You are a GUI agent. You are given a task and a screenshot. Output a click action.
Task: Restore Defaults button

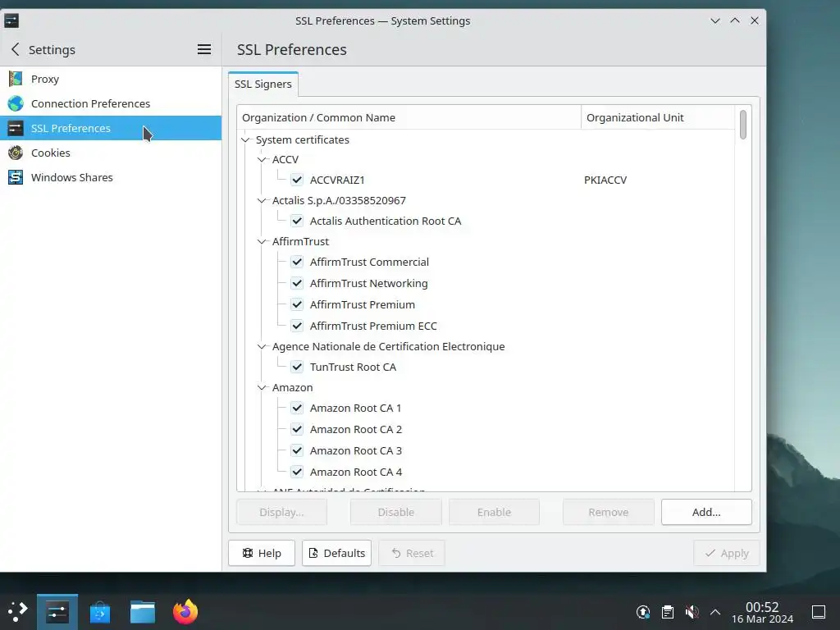pyautogui.click(x=336, y=553)
